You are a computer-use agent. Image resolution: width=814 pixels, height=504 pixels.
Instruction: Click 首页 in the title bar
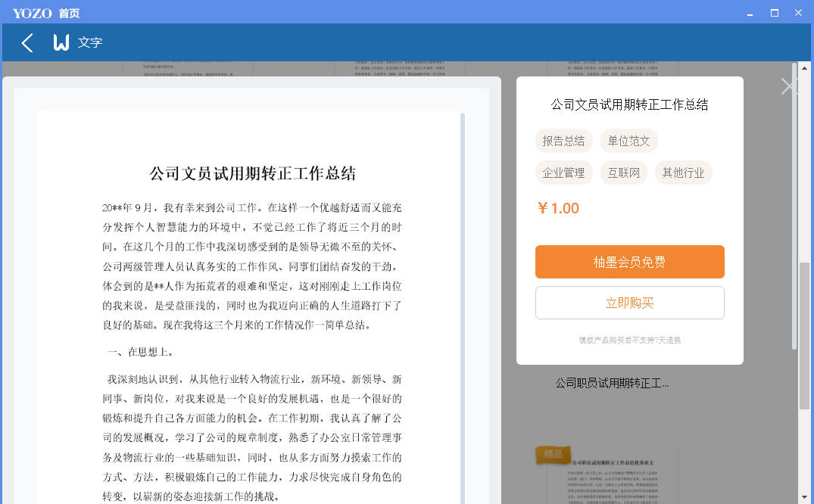pyautogui.click(x=69, y=13)
